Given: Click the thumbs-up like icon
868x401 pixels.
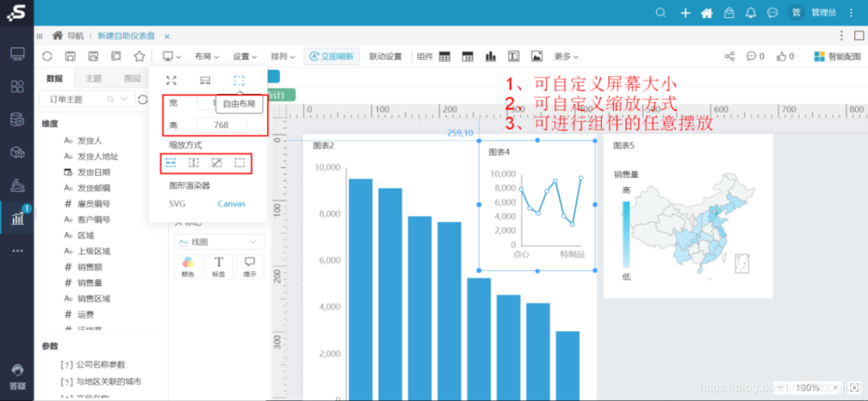Looking at the screenshot, I should [x=785, y=56].
